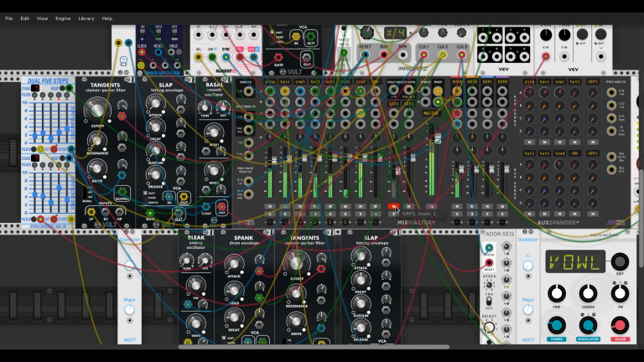The height and width of the screenshot is (362, 644).
Task: Click the bass channel left input jack on MixMaster
Action: 285,91
